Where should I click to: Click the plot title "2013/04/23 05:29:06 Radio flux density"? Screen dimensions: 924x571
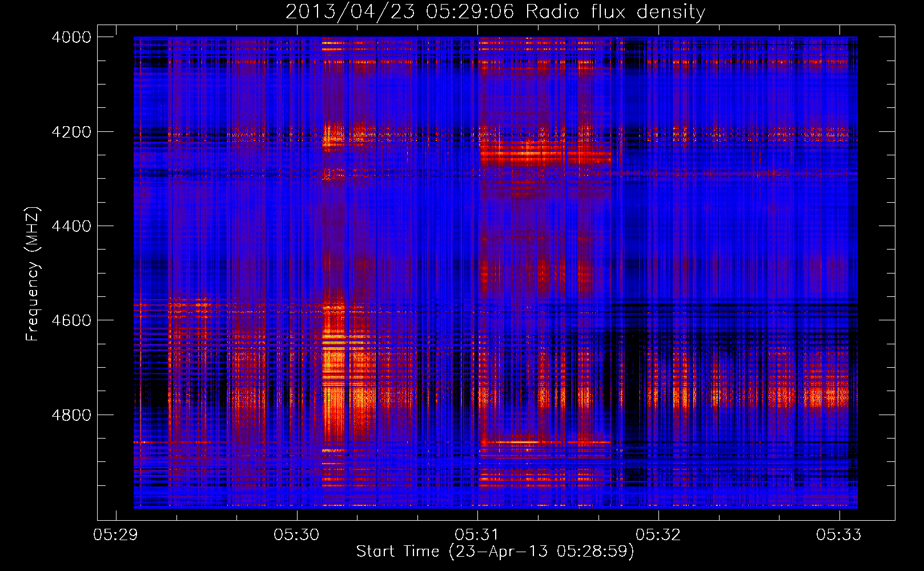point(495,11)
